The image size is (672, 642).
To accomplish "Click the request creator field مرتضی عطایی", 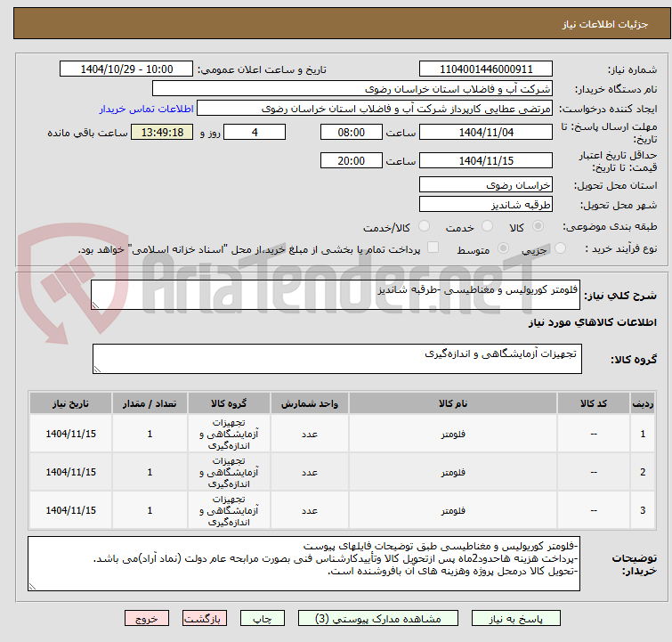I will (375, 109).
